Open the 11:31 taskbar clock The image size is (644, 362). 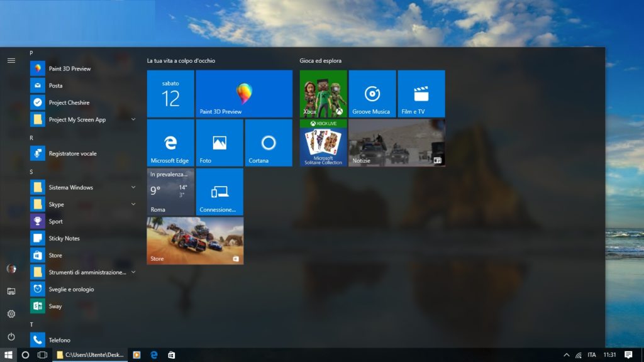tap(610, 355)
